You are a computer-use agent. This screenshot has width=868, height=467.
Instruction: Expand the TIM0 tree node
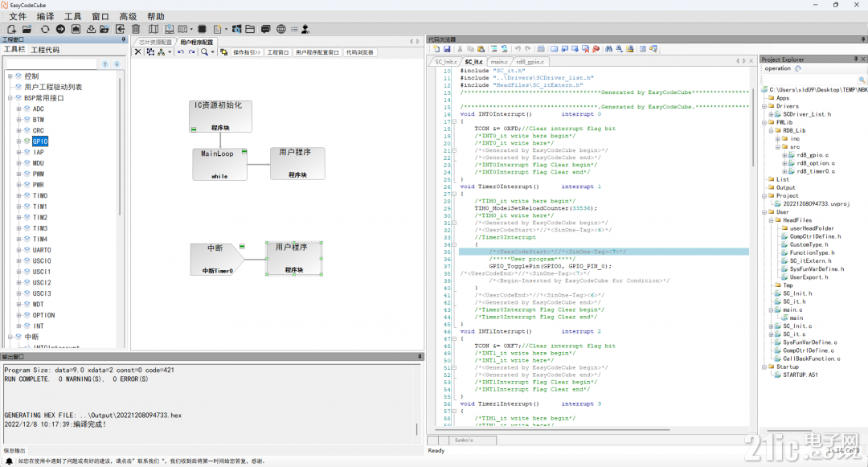click(x=18, y=195)
